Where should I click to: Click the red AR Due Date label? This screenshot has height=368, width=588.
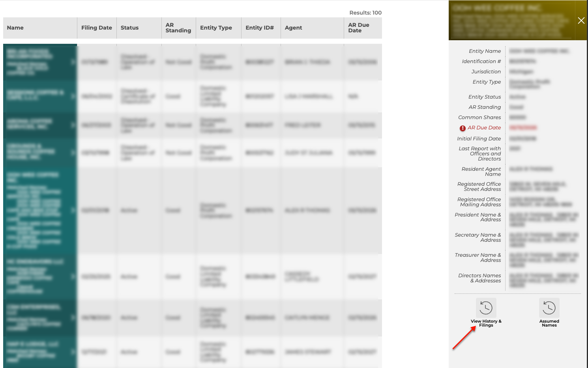[x=484, y=128]
